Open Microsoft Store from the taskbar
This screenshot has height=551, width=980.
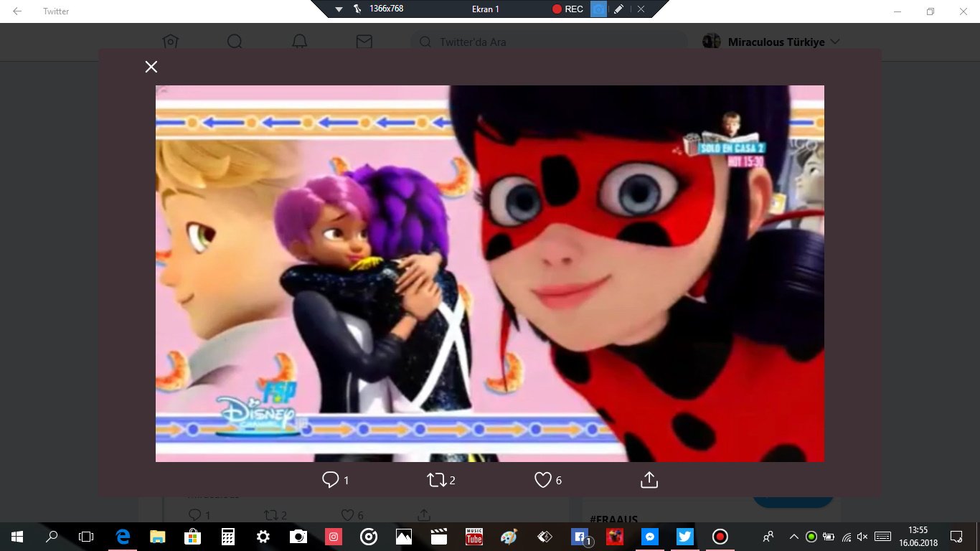tap(193, 537)
